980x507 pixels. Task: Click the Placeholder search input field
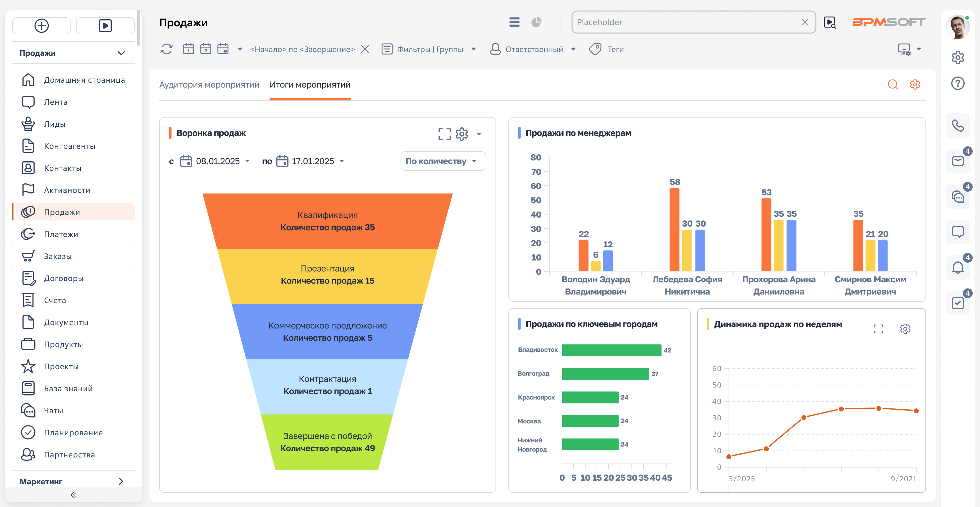pyautogui.click(x=693, y=22)
